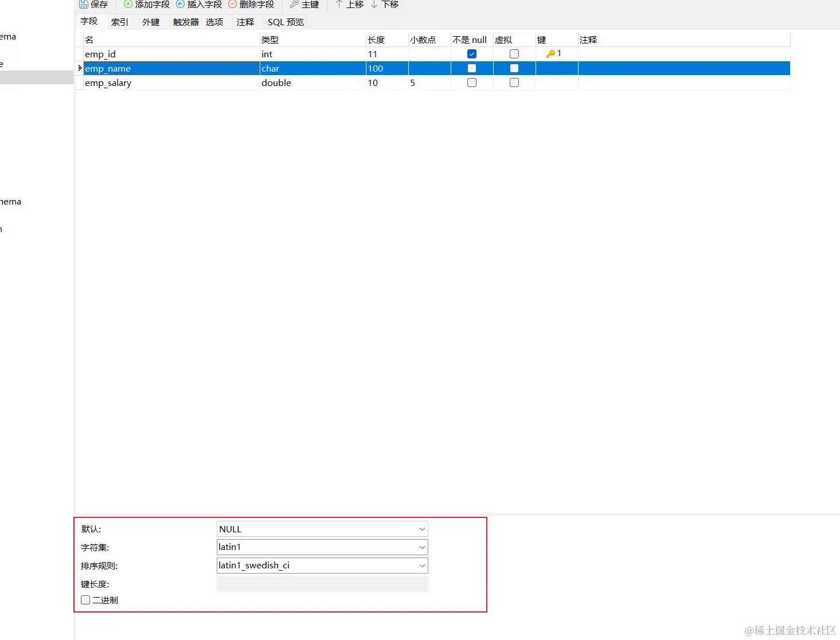This screenshot has height=640, width=840.
Task: Select the emp_id name cell
Action: (x=171, y=54)
